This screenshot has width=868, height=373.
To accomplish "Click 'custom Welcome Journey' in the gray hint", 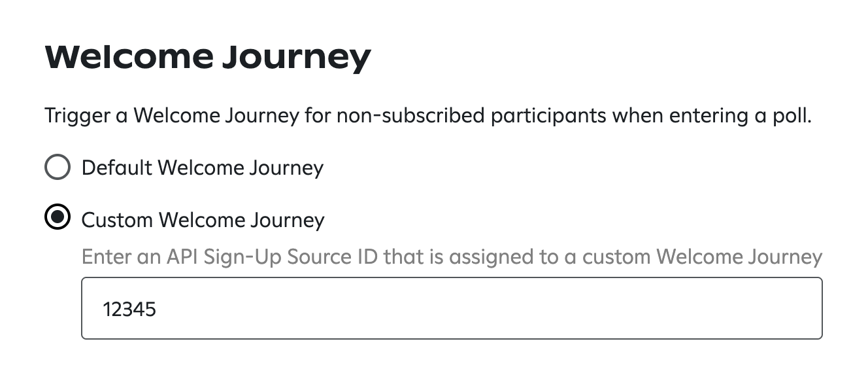I will [702, 257].
